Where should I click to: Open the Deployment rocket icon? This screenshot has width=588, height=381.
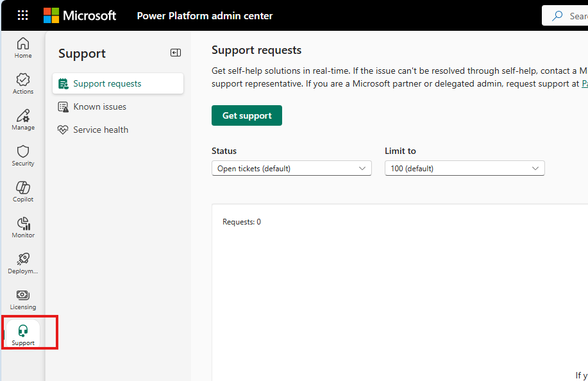click(23, 263)
